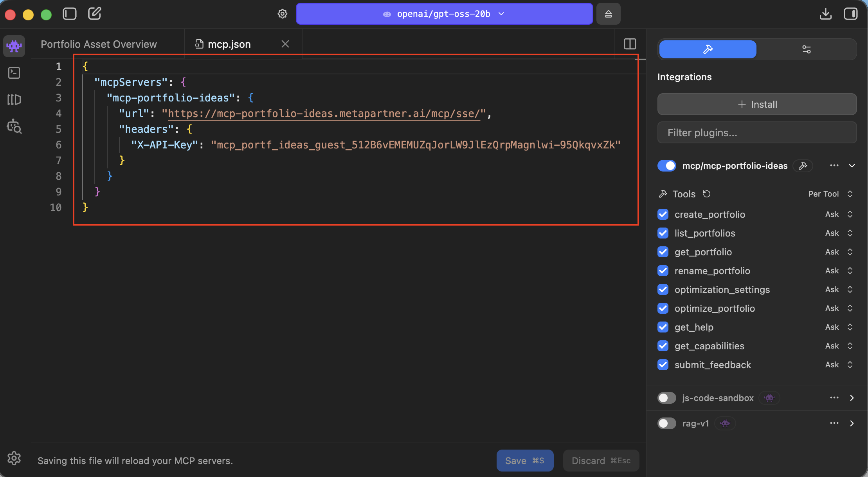Uncheck the list_portfolios tool

663,233
